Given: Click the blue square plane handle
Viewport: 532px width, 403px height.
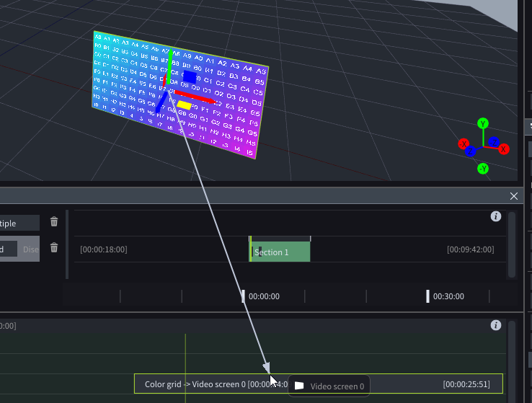Looking at the screenshot, I should point(189,76).
